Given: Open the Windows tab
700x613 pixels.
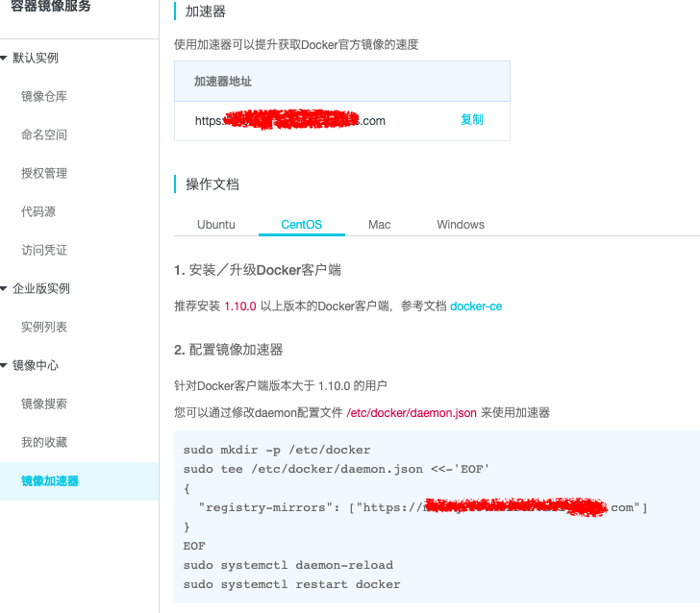Looking at the screenshot, I should [x=461, y=225].
